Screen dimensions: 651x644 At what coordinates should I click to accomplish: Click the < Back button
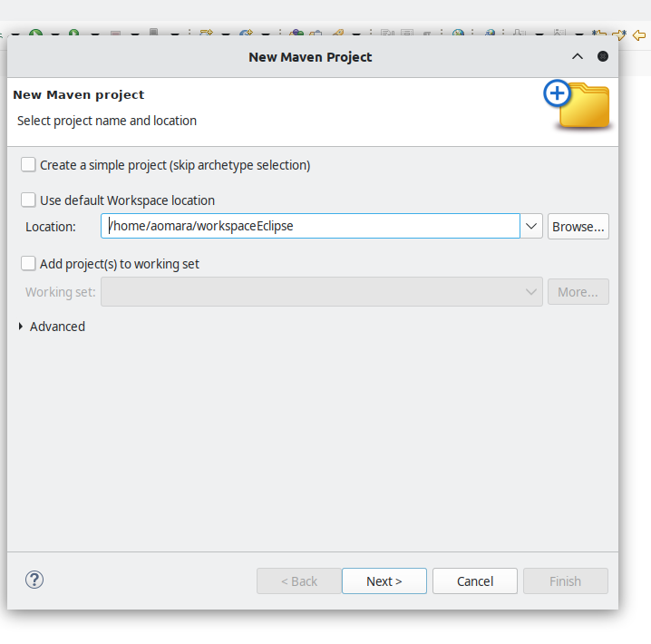point(299,581)
